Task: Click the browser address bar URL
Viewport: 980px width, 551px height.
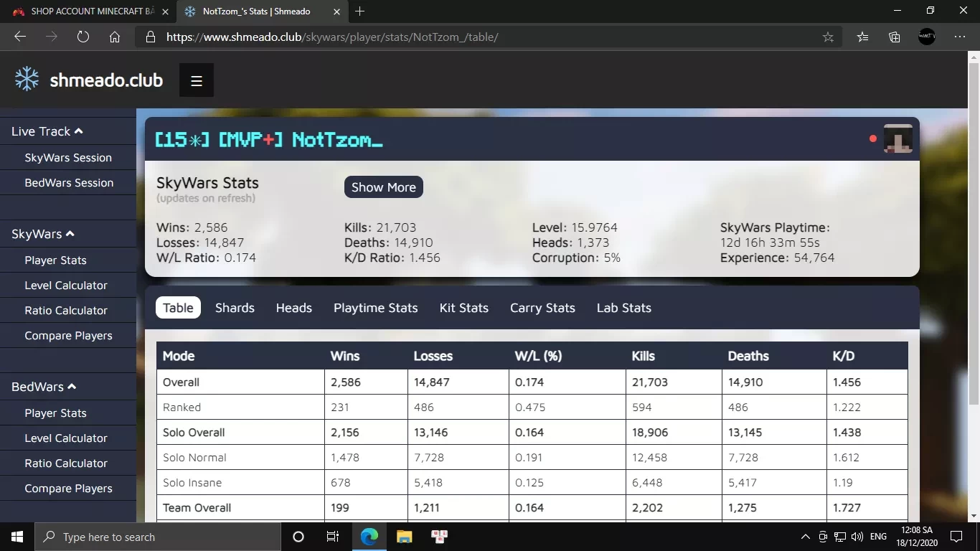Action: coord(331,37)
